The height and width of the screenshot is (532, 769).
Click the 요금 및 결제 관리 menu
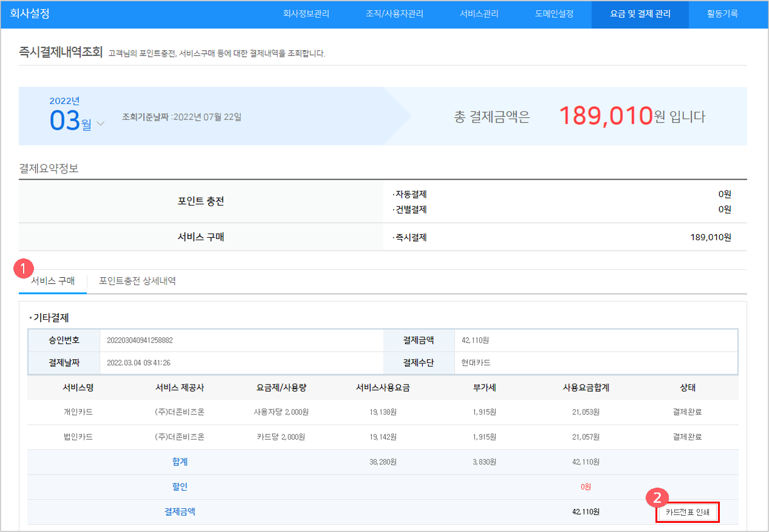tap(640, 13)
